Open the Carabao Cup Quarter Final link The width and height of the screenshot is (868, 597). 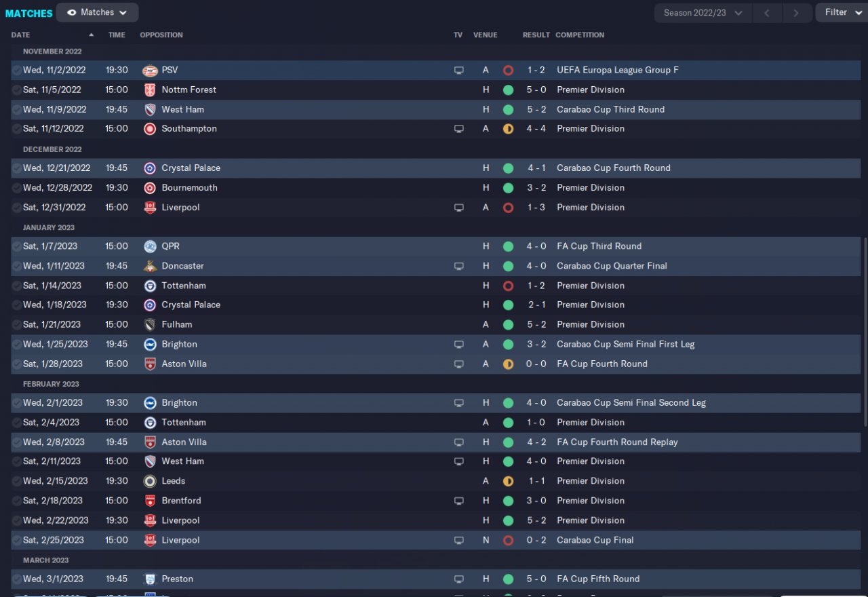[612, 266]
